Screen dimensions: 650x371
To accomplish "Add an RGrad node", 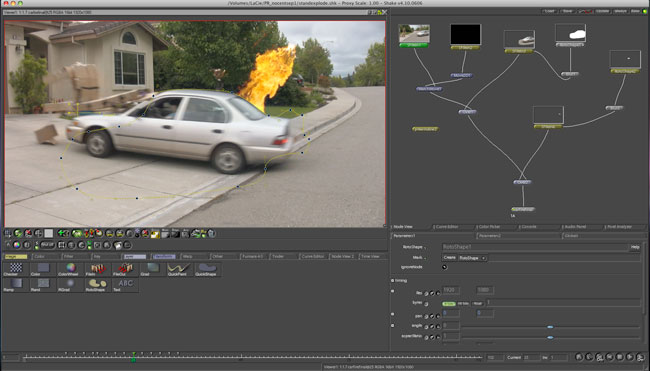I will [x=70, y=285].
